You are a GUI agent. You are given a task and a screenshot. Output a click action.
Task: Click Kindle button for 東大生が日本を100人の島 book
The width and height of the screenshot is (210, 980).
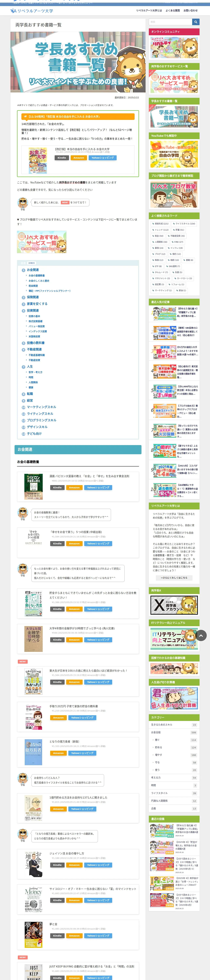pos(57,682)
